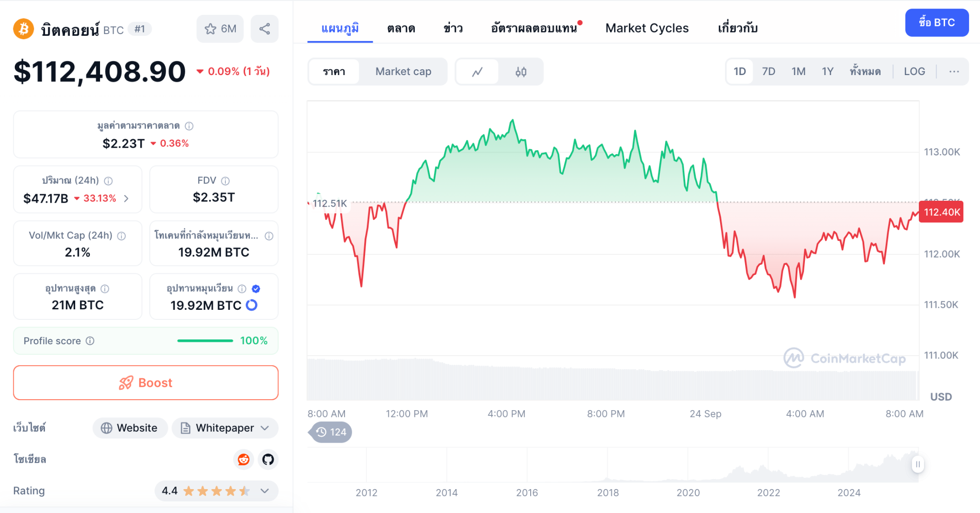Screen dimensions: 980x513
Task: Open the chart more options ellipsis menu
Action: click(x=954, y=72)
